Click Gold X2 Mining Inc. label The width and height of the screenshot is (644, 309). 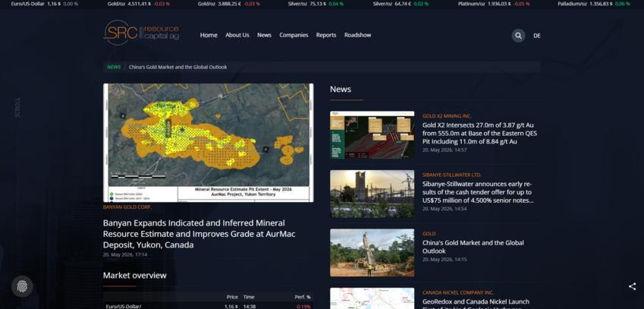click(447, 116)
